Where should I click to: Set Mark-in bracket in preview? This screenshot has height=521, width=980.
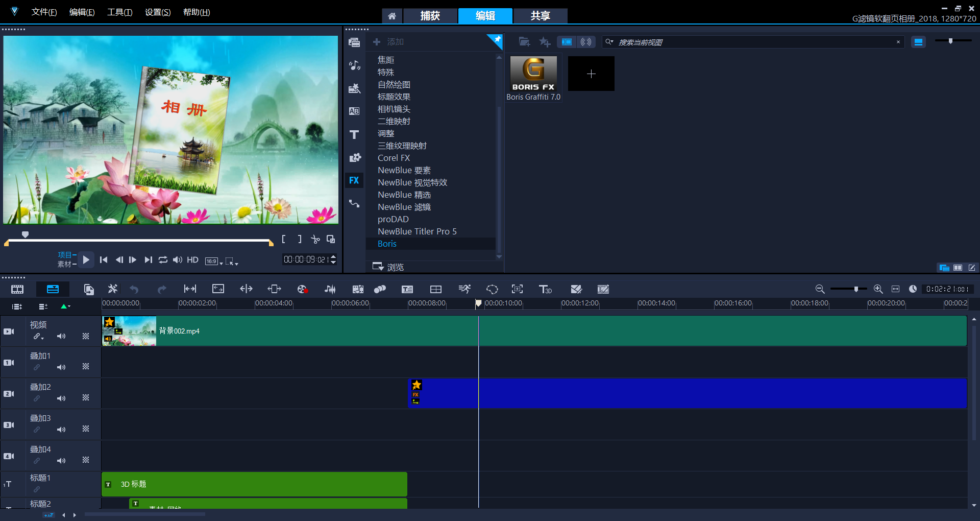pos(284,239)
